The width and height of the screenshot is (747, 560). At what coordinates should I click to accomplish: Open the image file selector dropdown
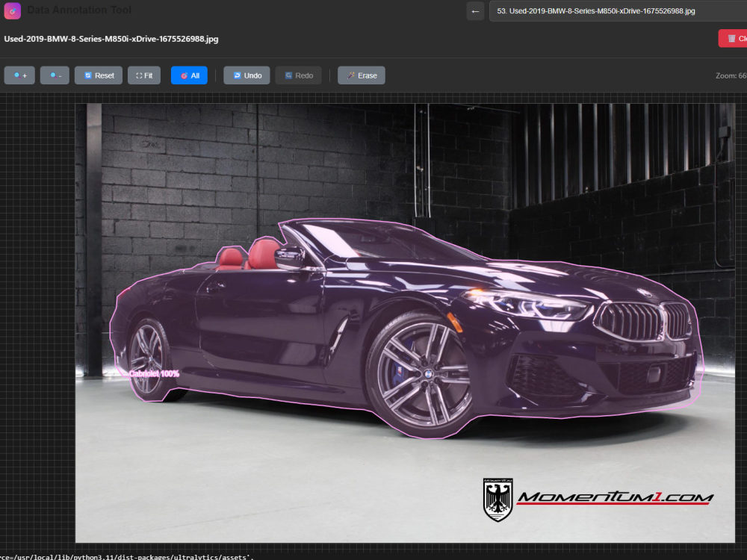click(x=618, y=11)
